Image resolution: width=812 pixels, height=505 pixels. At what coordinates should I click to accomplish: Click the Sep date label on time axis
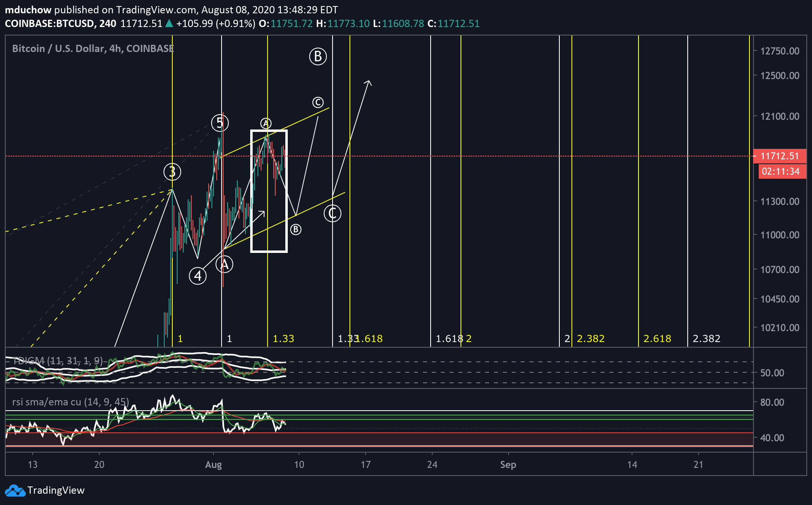tap(508, 465)
